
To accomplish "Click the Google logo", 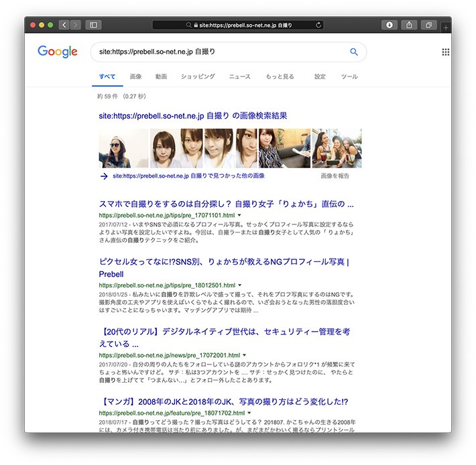I will click(x=58, y=52).
